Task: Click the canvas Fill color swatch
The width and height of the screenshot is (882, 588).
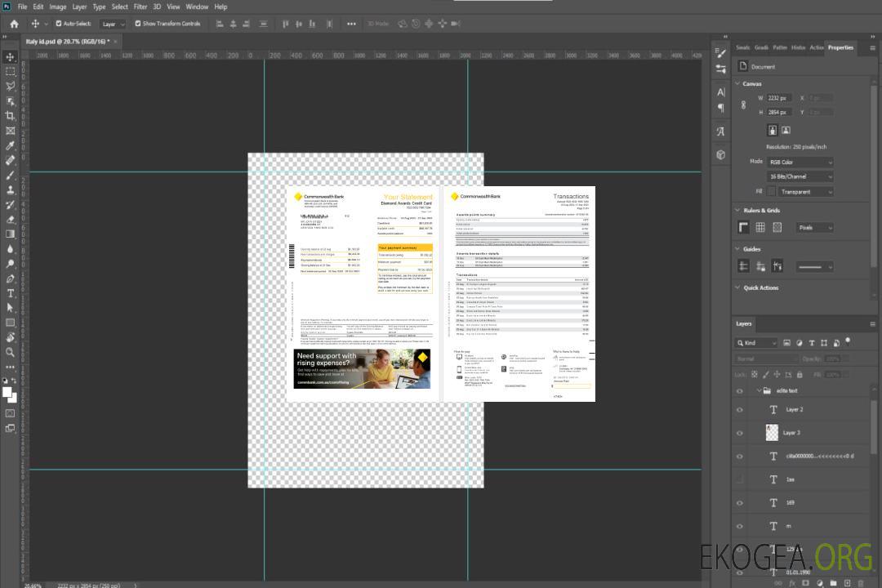Action: (771, 192)
